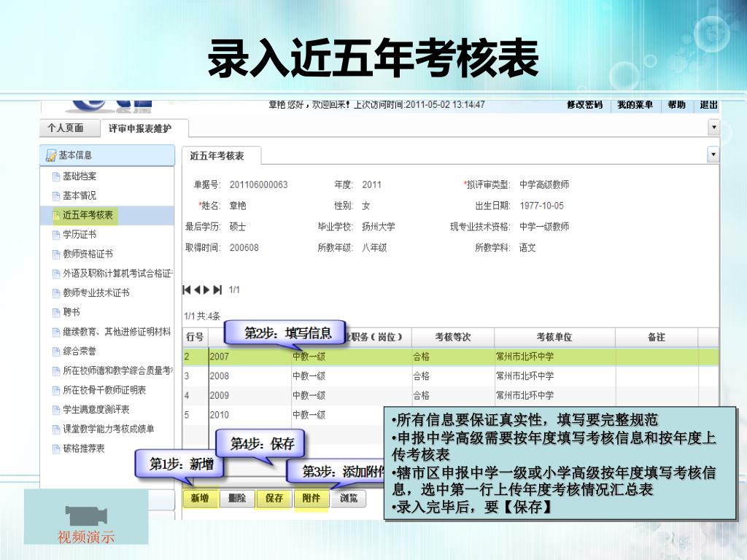Click the 新增 button
This screenshot has width=747, height=560.
[x=200, y=498]
